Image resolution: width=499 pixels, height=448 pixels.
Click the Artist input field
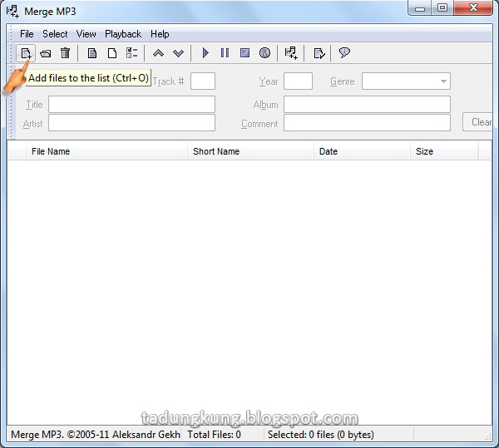coord(131,123)
